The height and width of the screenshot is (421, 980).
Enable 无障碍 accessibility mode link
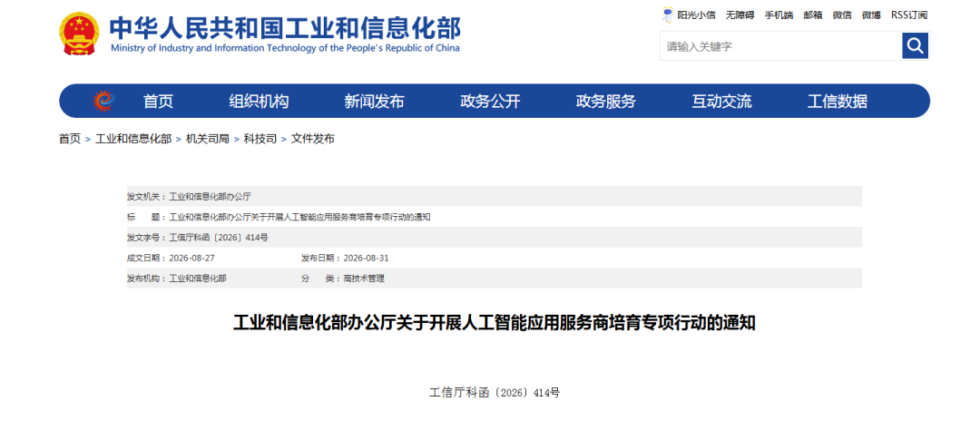[740, 15]
